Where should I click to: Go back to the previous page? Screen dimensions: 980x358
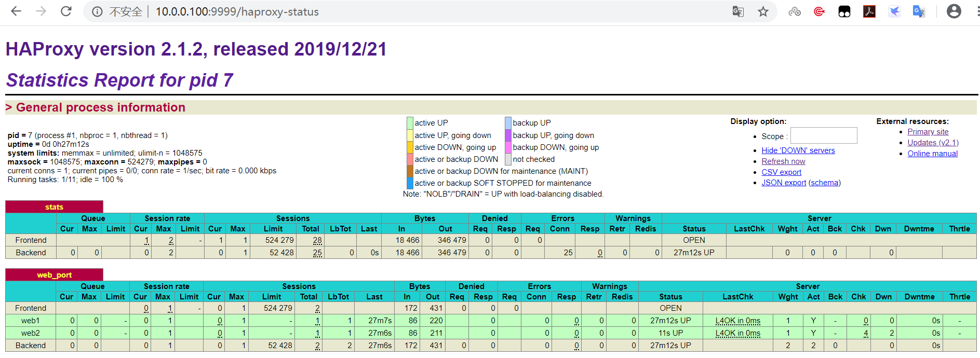point(16,11)
